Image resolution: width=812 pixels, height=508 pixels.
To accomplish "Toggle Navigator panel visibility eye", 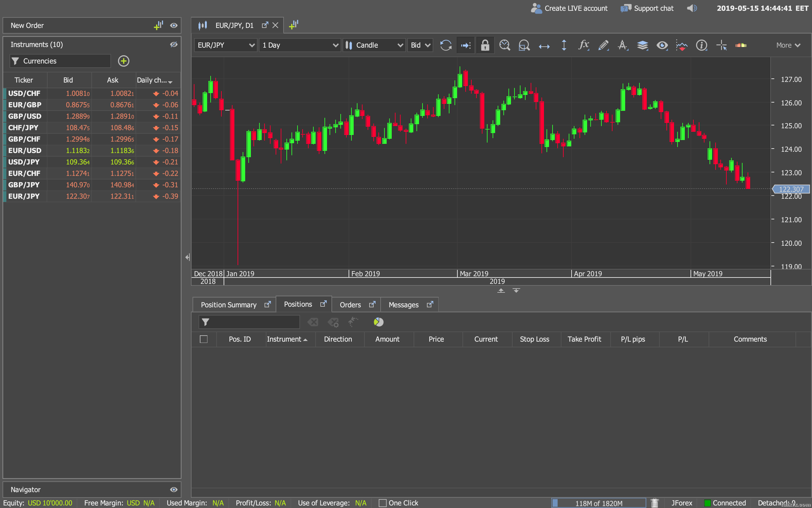I will pos(174,490).
